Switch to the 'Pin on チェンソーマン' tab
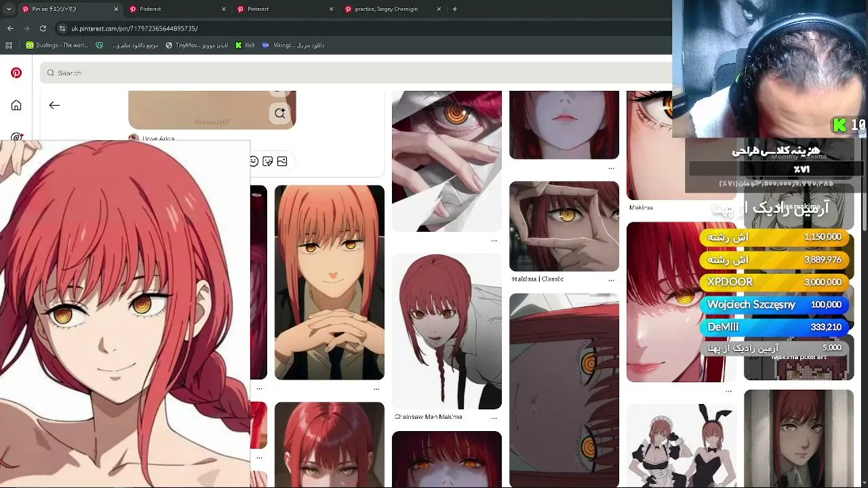The height and width of the screenshot is (488, 868). click(x=69, y=9)
